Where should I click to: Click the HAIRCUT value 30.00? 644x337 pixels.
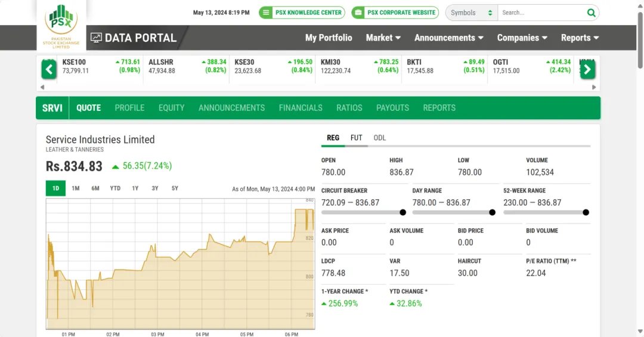(468, 273)
